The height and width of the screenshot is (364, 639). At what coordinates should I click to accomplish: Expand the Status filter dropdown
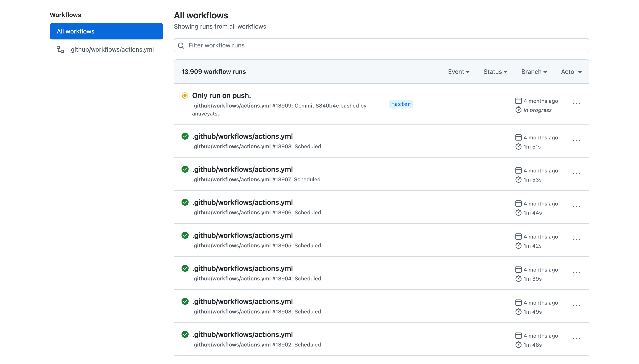tap(495, 71)
